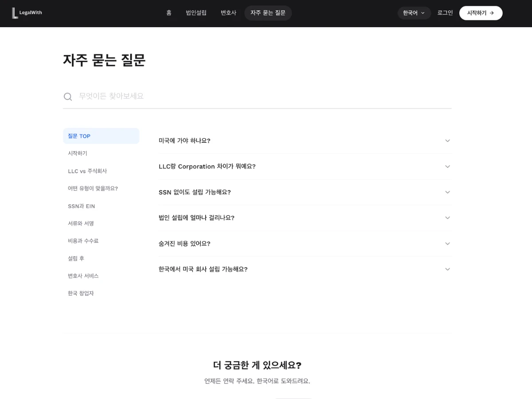The width and height of the screenshot is (532, 399).
Task: Expand 미국에 가야 하나요? chevron
Action: [447, 141]
